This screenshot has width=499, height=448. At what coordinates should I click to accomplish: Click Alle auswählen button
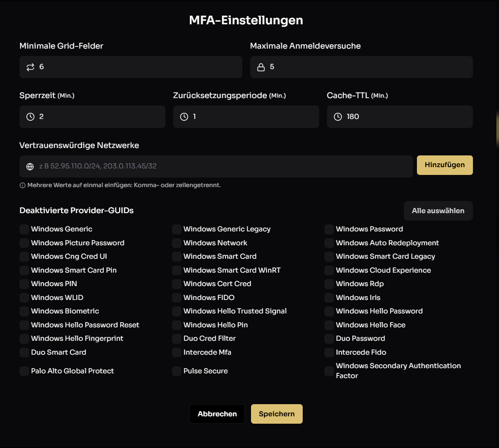click(x=438, y=211)
